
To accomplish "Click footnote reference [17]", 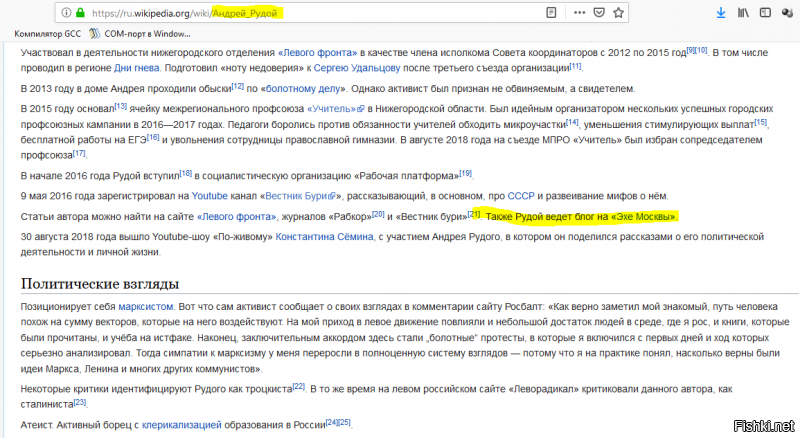I will point(79,153).
